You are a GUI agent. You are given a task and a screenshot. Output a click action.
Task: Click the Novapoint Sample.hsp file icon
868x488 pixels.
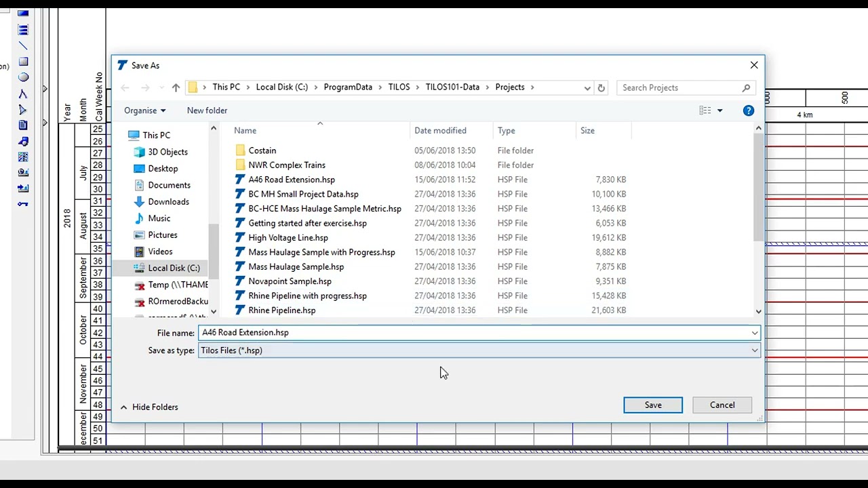239,281
